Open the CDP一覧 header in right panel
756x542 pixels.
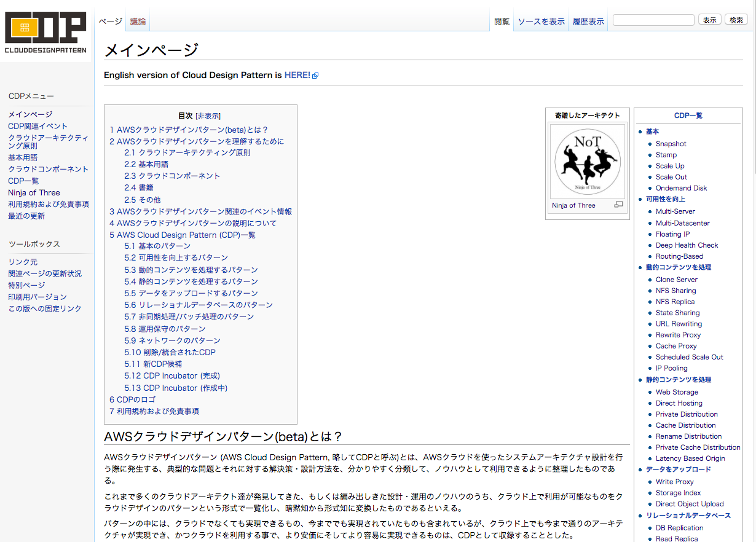[688, 116]
